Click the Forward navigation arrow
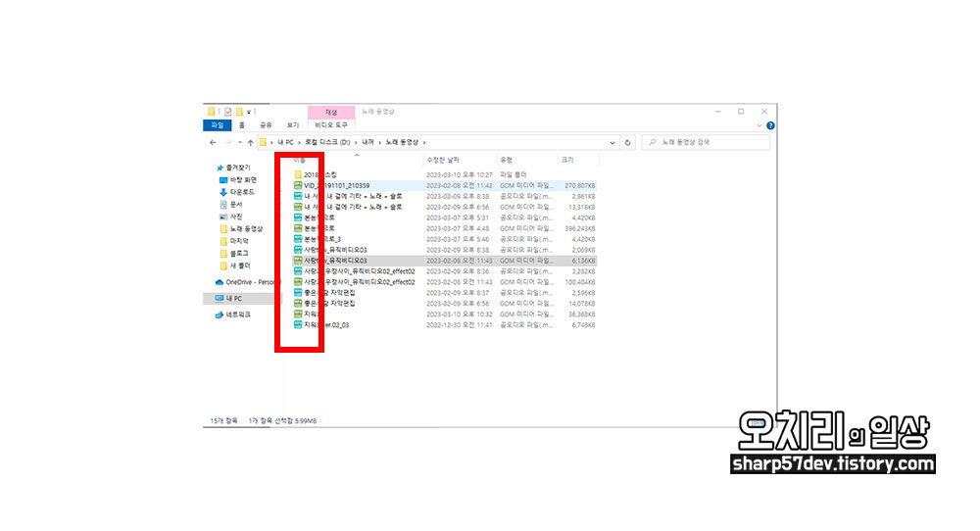980x531 pixels. (227, 142)
